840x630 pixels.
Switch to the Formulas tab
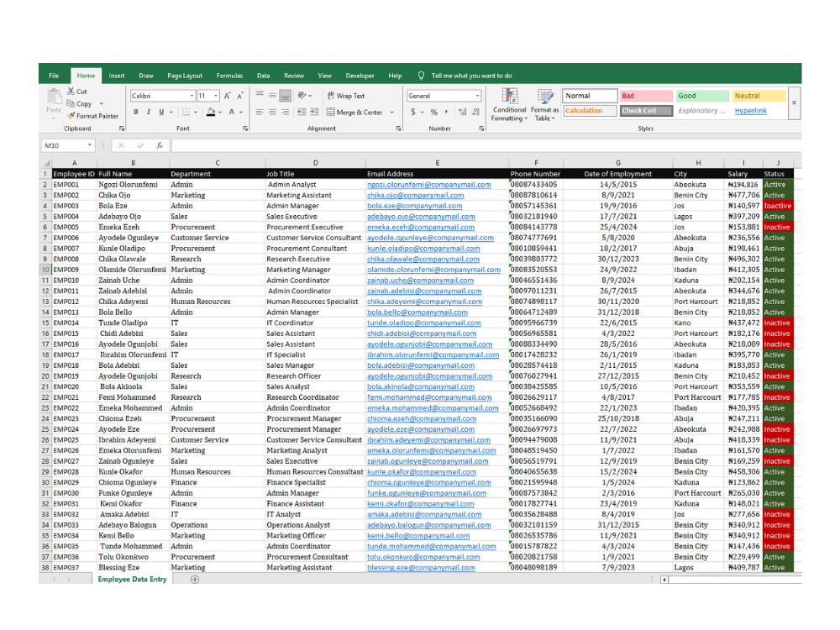[229, 76]
